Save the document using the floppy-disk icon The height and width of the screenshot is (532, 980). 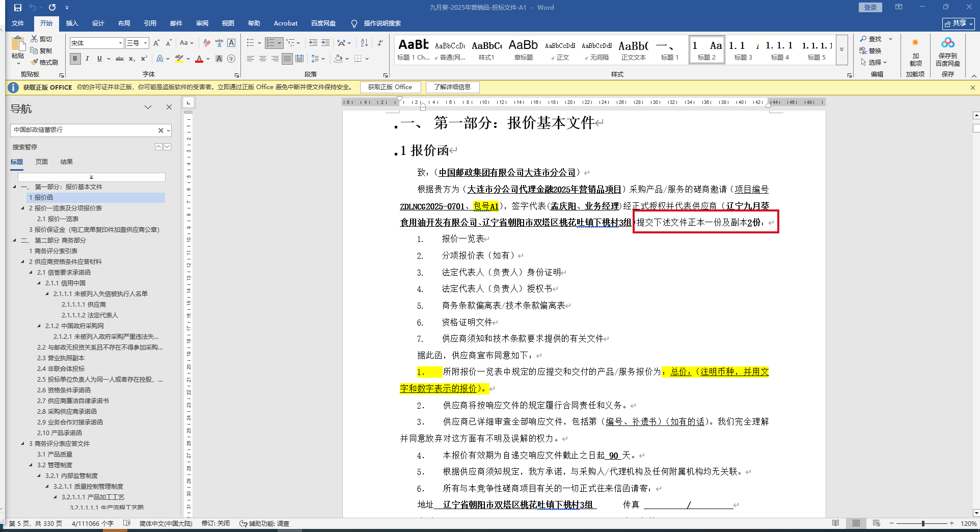click(18, 8)
